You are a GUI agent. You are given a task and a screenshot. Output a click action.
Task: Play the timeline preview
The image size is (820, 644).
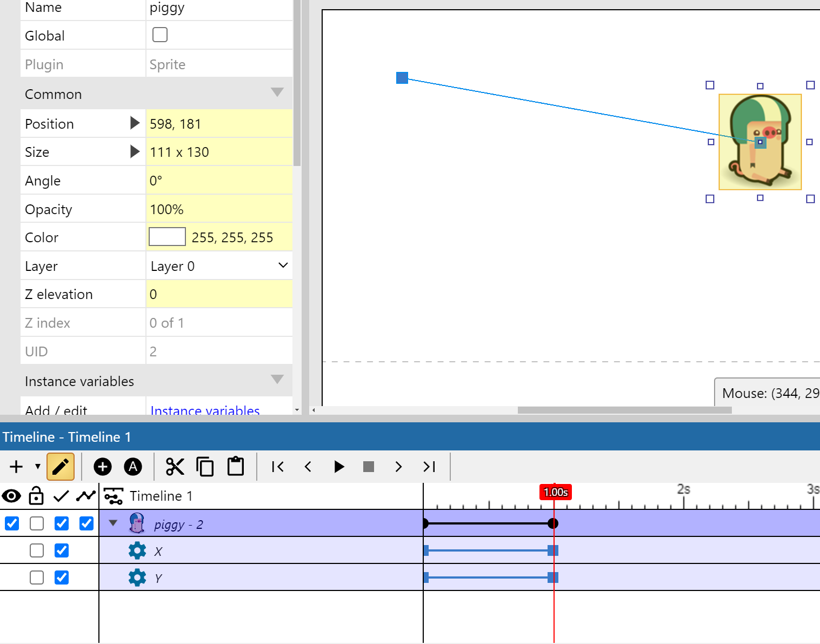[x=339, y=466]
